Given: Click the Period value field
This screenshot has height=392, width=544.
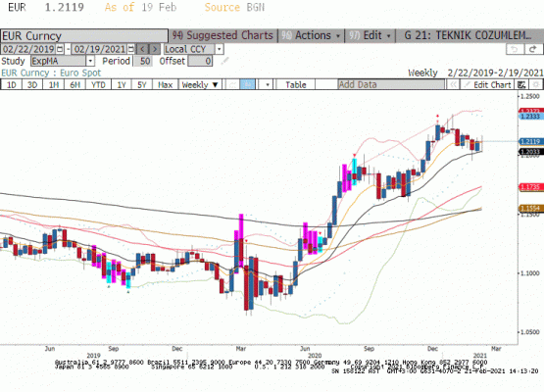Looking at the screenshot, I should point(143,61).
